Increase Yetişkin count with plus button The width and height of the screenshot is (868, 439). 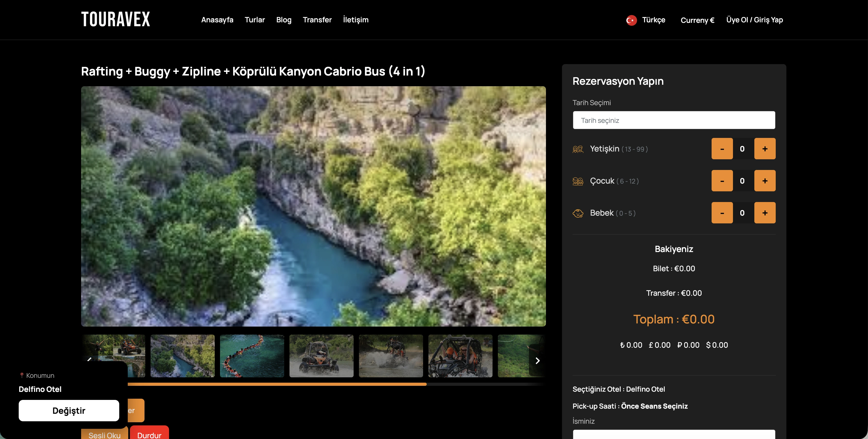(x=765, y=149)
